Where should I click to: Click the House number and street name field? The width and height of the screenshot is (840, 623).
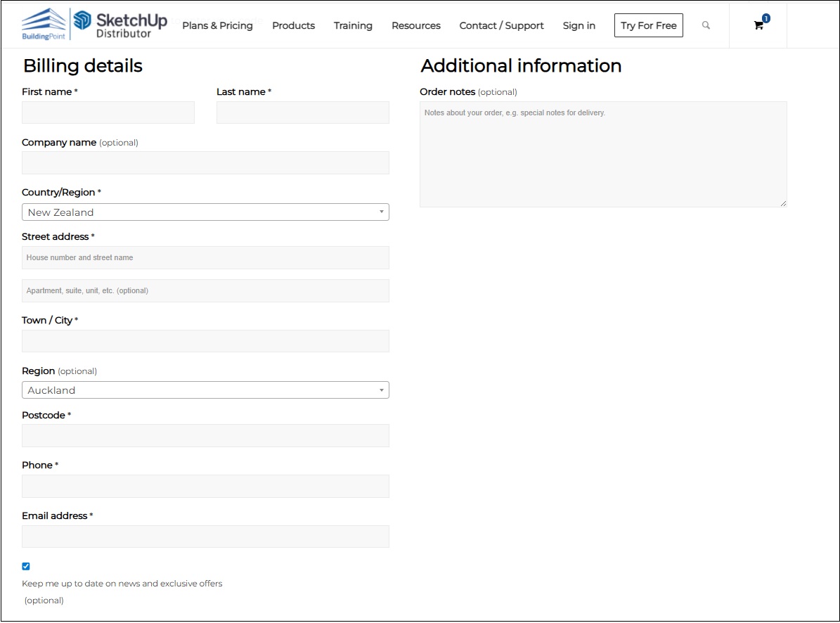pyautogui.click(x=205, y=257)
